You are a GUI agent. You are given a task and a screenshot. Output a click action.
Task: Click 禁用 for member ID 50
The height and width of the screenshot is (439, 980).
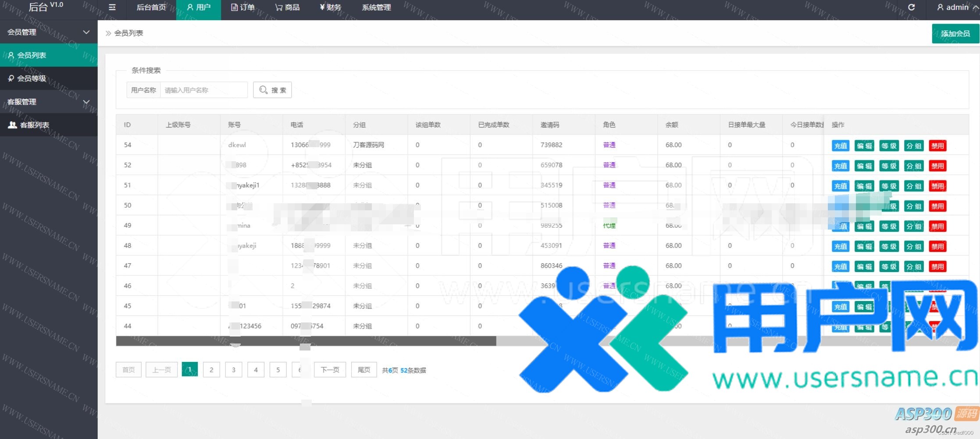pyautogui.click(x=938, y=206)
